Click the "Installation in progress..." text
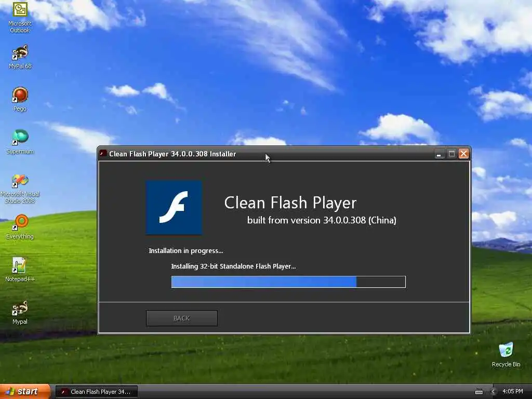Image resolution: width=532 pixels, height=399 pixels. pos(186,251)
